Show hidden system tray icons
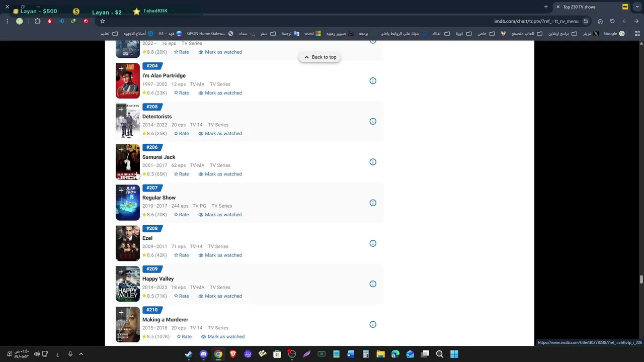644x362 pixels. pos(81,354)
